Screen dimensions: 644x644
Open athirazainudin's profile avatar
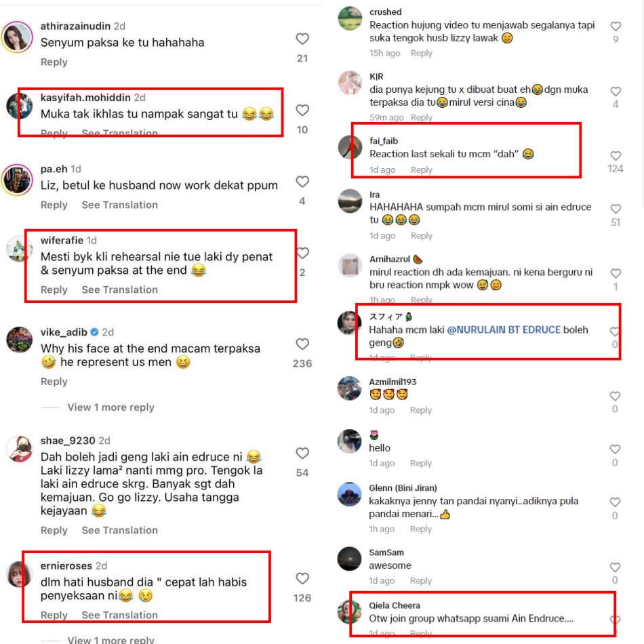pos(17,37)
